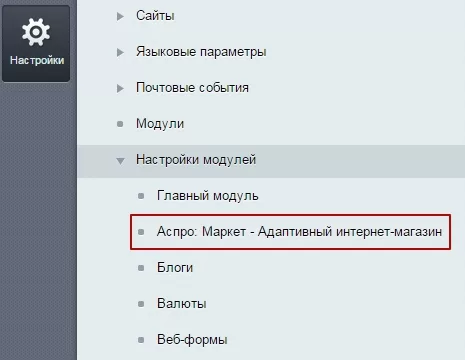This screenshot has height=360, width=465.
Task: Expand the Сайты tree arrow
Action: click(120, 16)
